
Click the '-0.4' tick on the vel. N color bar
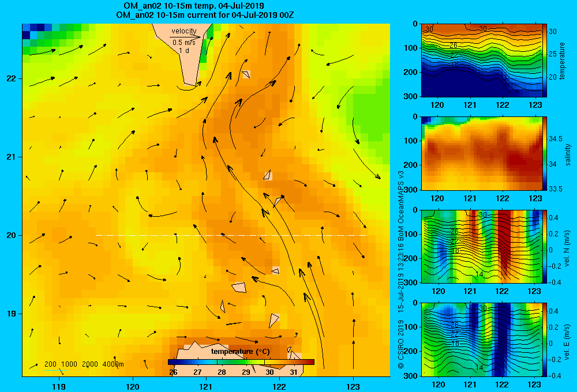(554, 282)
